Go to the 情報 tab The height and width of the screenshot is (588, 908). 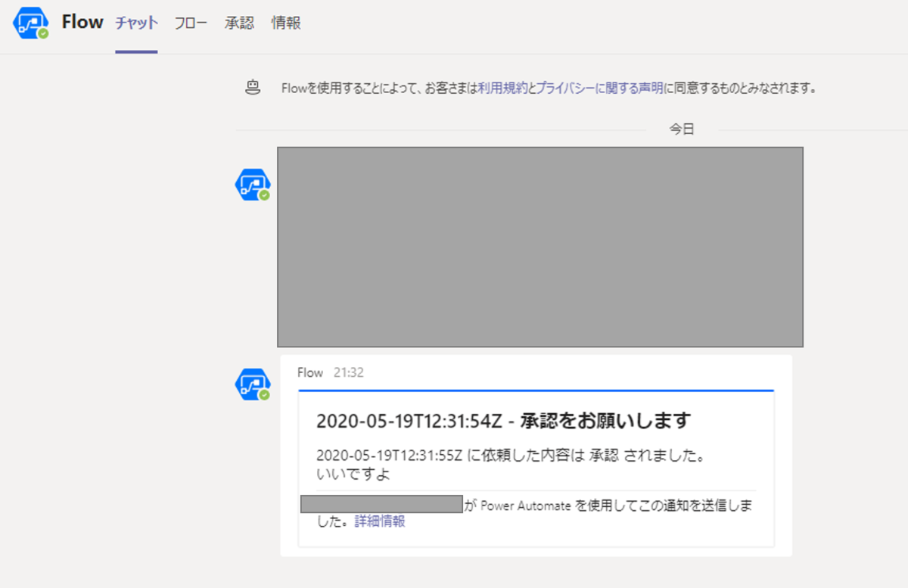[x=286, y=23]
